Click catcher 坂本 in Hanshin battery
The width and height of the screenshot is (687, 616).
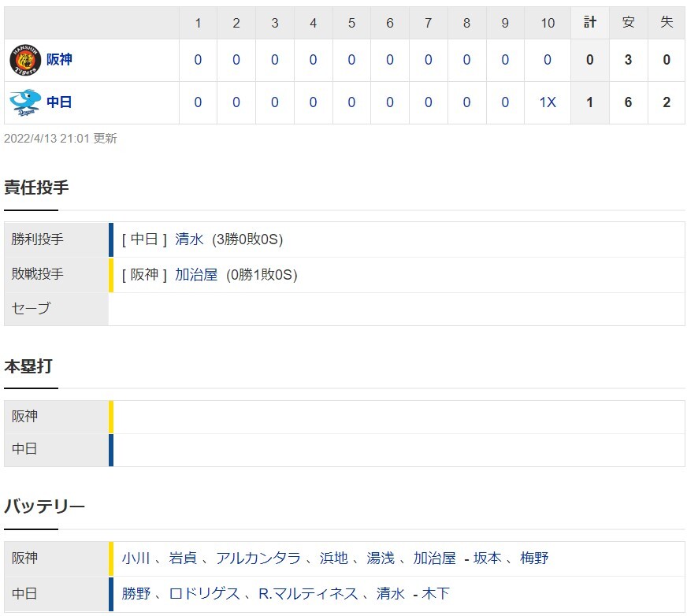pyautogui.click(x=488, y=558)
